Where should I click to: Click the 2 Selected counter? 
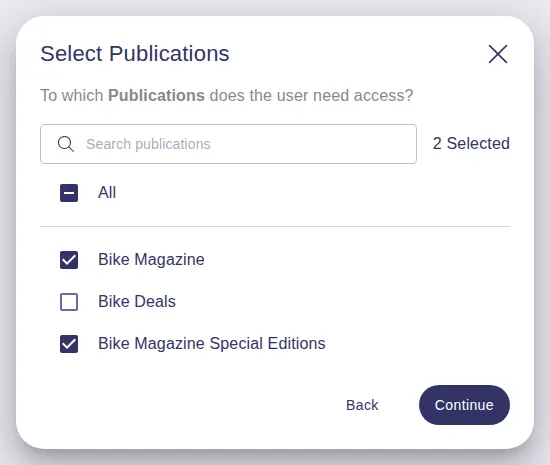(x=471, y=143)
